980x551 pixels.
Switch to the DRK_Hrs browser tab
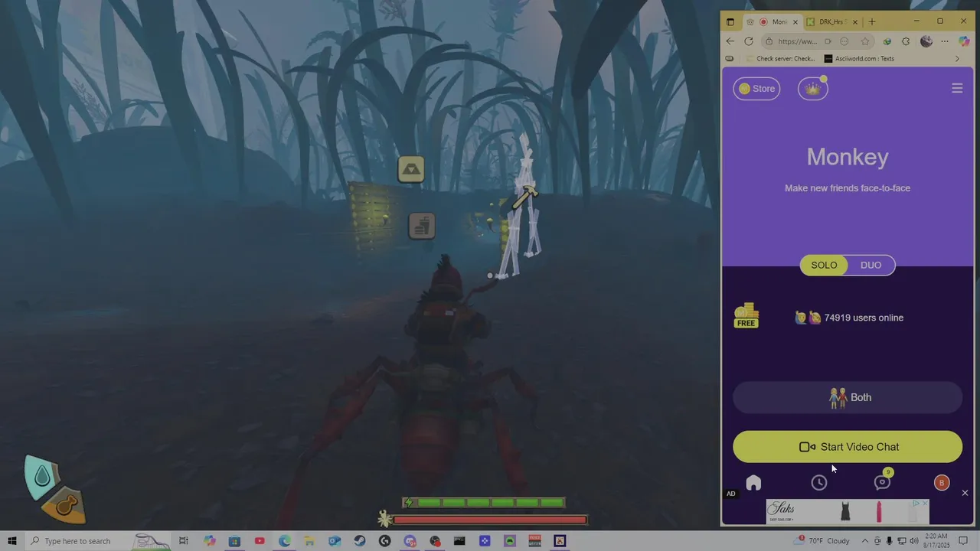(x=832, y=21)
